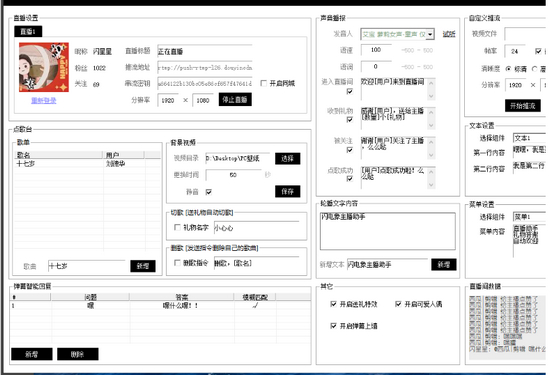Screen dimensions: 550x375
Task: Toggle the 开启送礼特效 checkbox
Action: coord(333,304)
